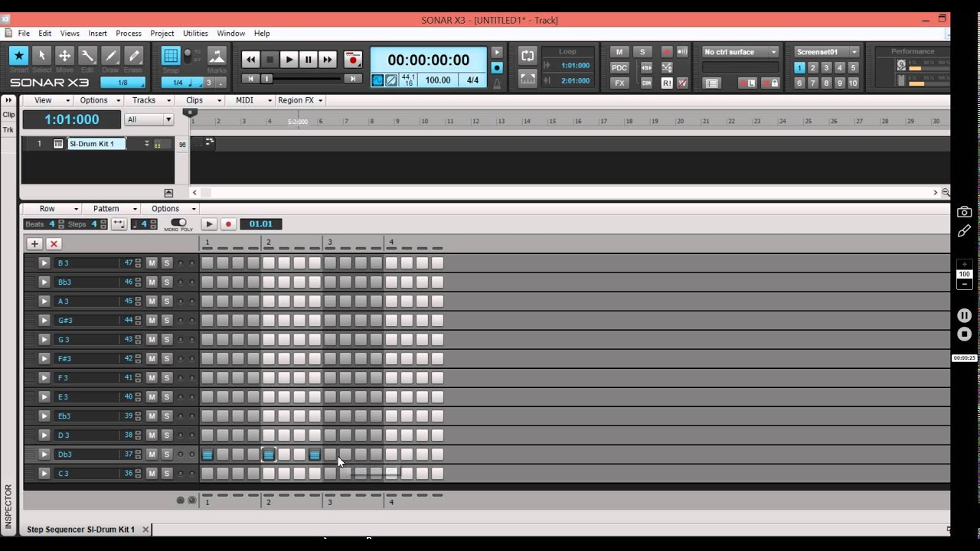Click the global Mute M button

pos(619,52)
